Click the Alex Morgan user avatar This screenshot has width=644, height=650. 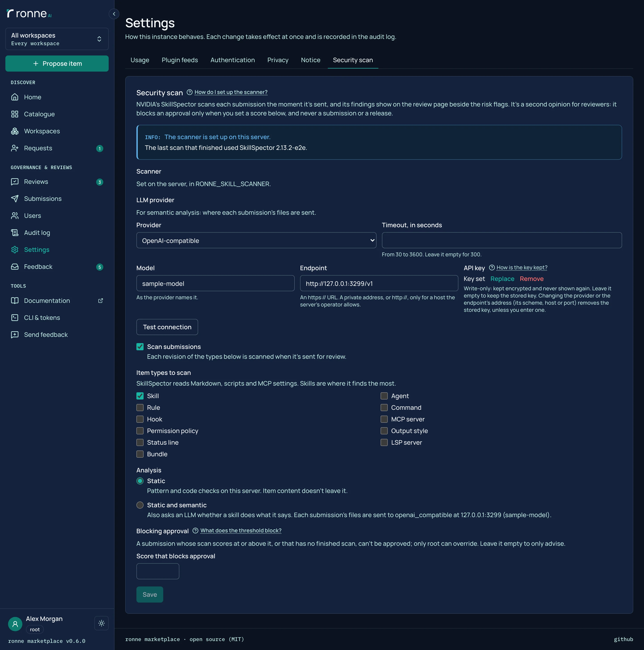[15, 624]
